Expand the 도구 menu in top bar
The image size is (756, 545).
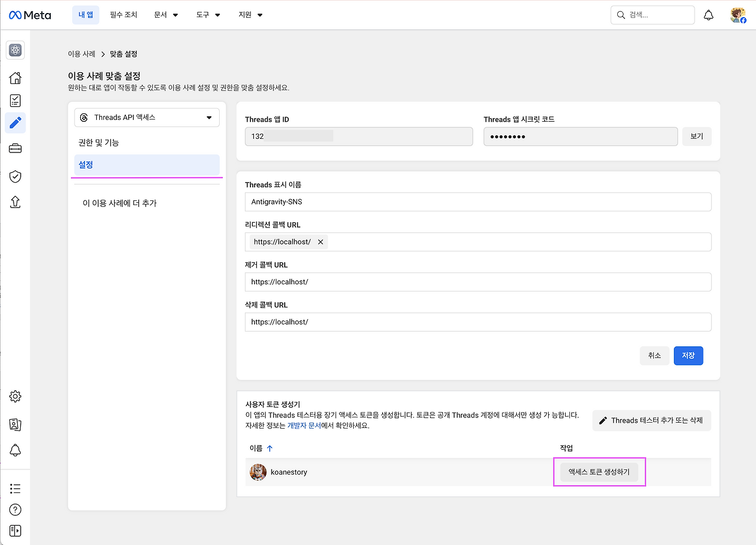coord(208,15)
